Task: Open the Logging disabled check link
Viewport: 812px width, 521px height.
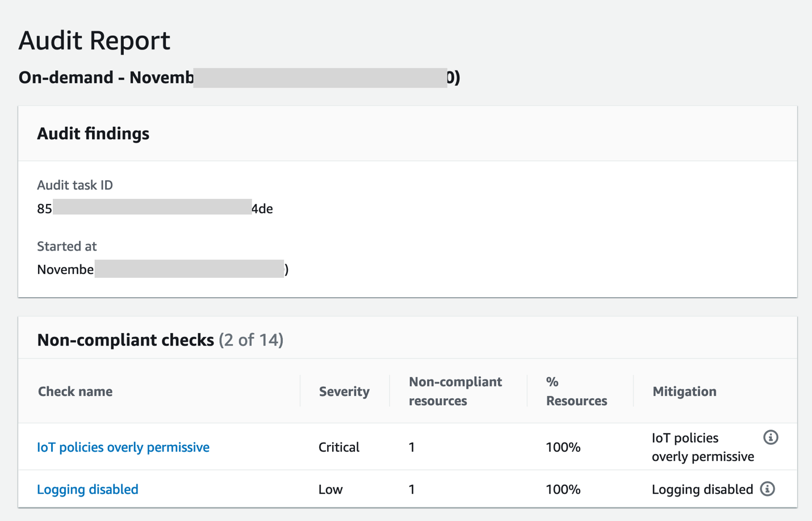Action: 87,489
